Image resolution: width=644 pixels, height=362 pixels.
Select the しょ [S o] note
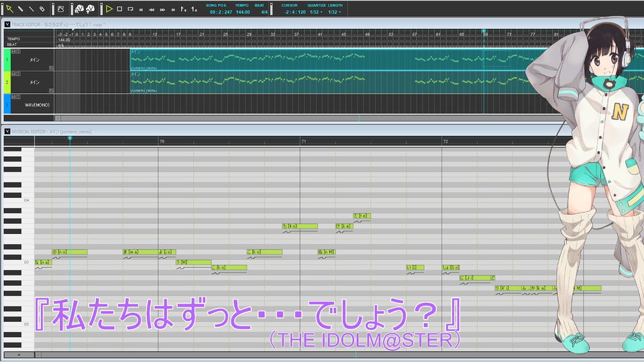[451, 267]
